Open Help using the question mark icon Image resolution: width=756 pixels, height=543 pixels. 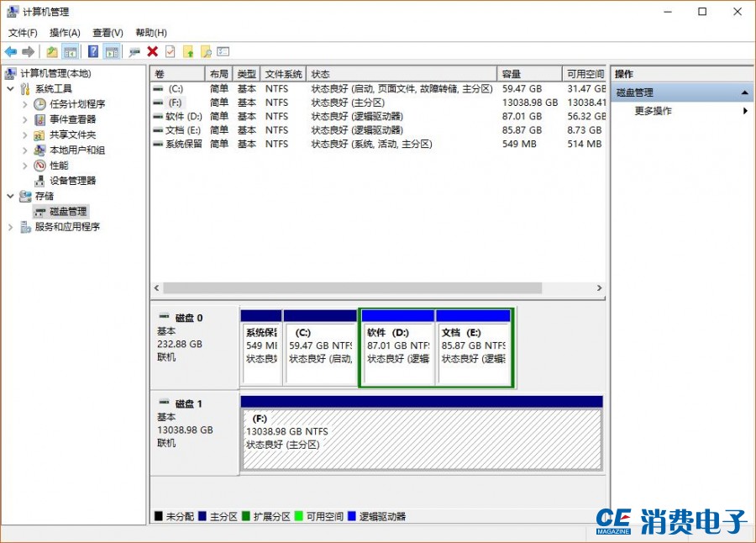point(93,51)
